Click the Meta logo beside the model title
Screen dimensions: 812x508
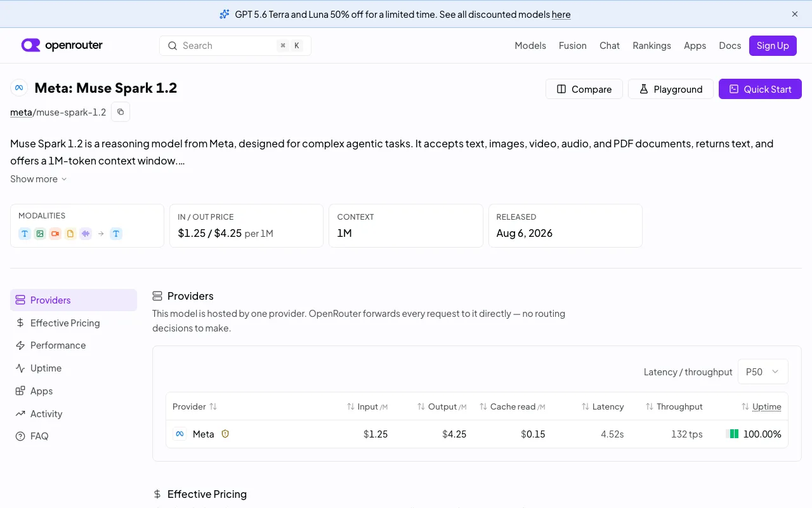click(x=19, y=88)
